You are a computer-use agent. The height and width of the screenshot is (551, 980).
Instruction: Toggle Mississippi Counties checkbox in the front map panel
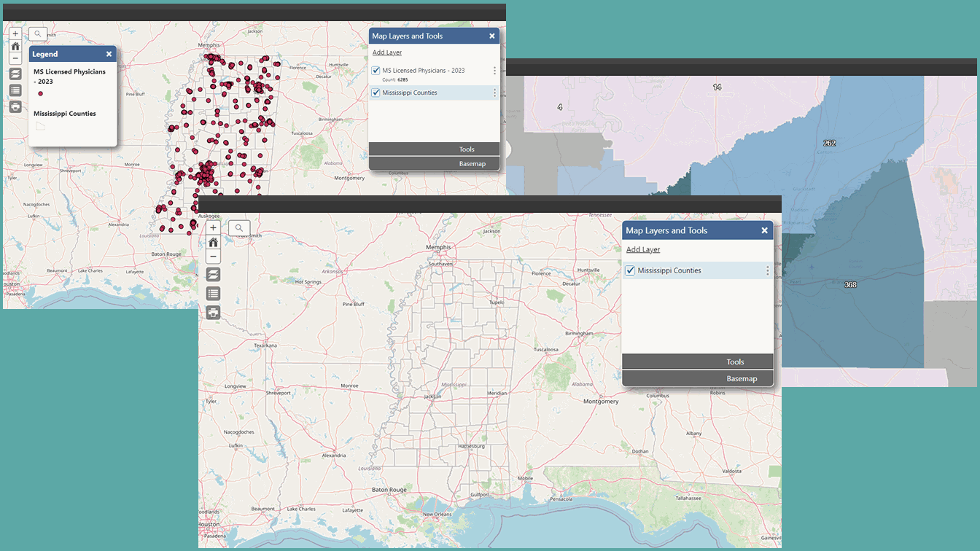click(x=631, y=270)
